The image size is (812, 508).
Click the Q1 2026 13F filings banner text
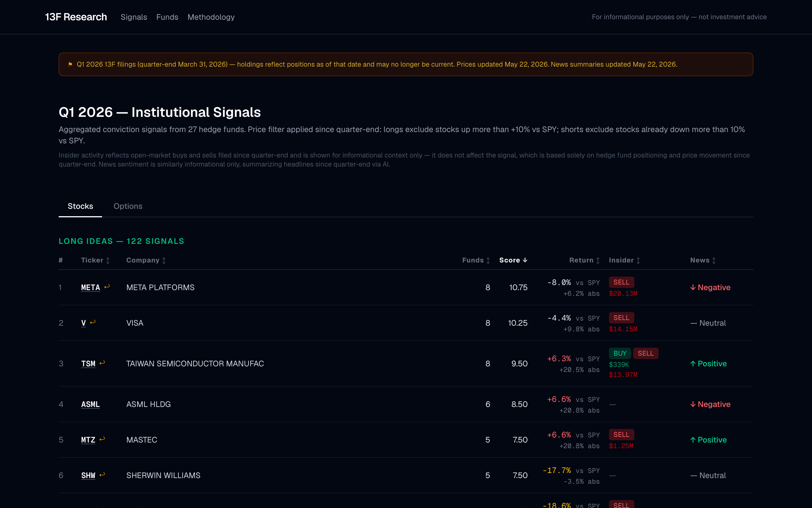[x=377, y=64]
